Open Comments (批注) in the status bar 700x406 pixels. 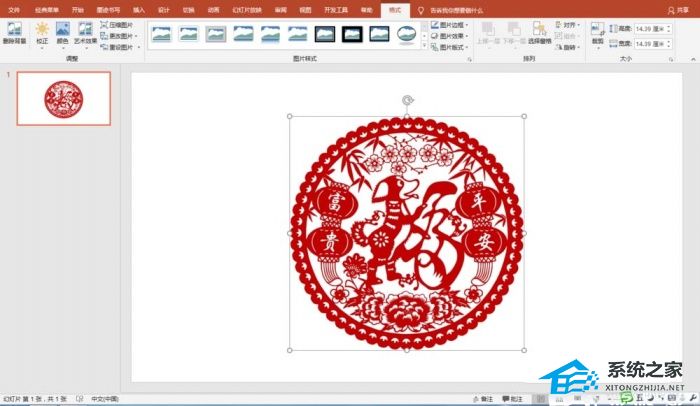[x=512, y=398]
